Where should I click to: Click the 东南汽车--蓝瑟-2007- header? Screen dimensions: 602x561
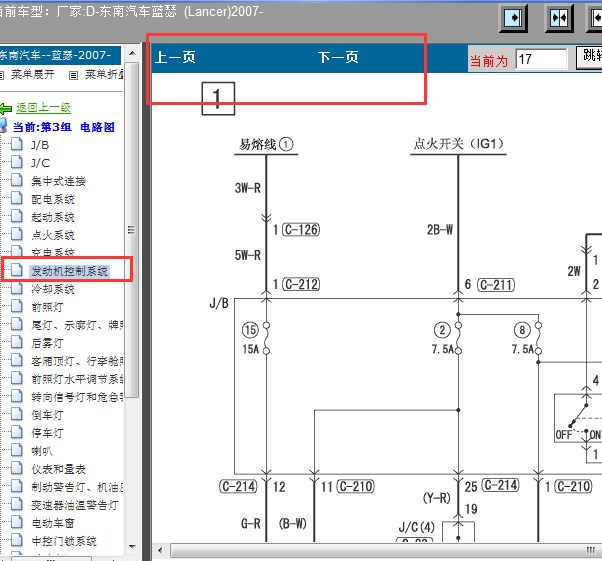[x=60, y=55]
